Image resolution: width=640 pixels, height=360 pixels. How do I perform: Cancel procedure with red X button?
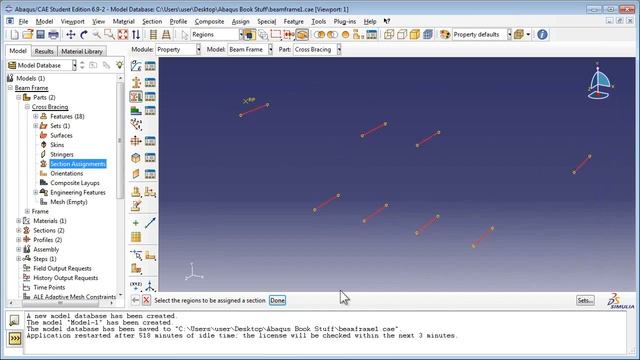click(146, 300)
